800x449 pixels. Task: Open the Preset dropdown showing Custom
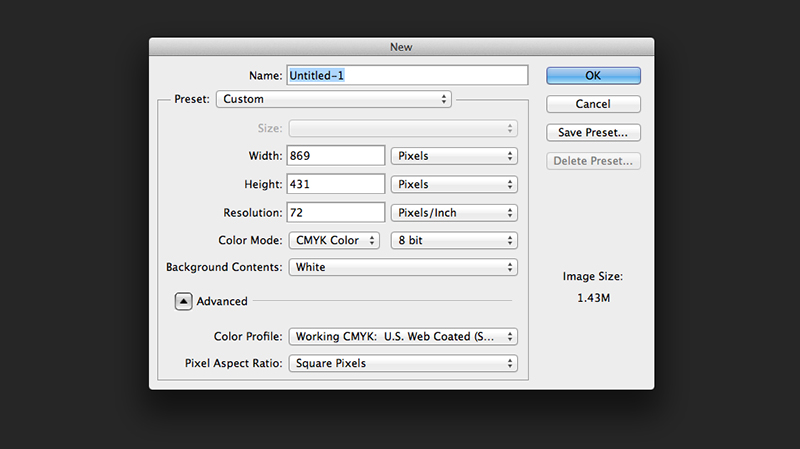pyautogui.click(x=334, y=99)
